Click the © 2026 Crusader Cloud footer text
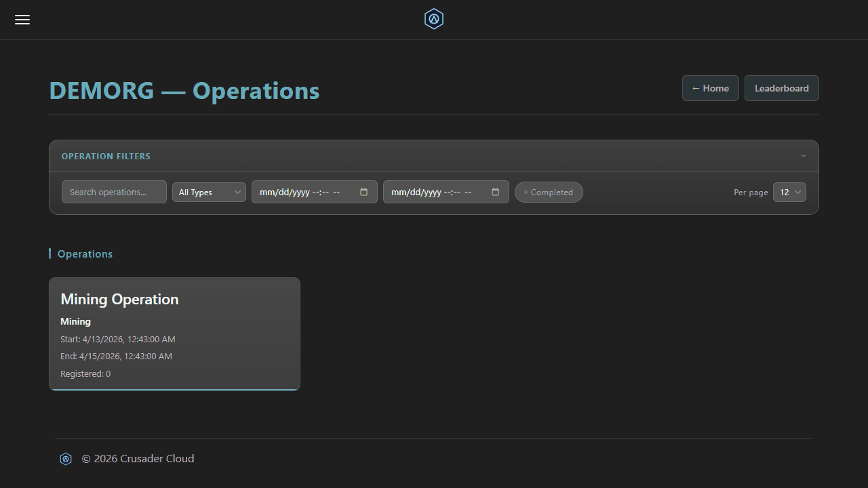Screen dimensions: 868x488 (138, 459)
